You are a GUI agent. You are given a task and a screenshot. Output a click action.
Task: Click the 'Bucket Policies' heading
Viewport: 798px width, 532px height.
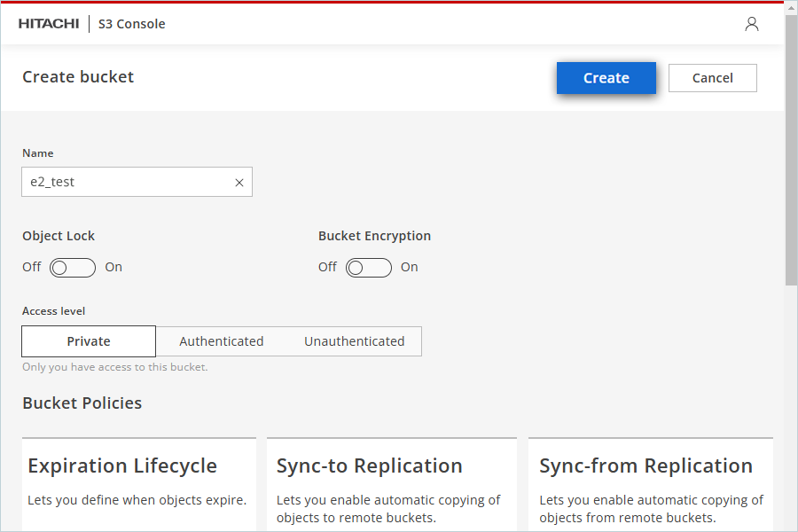82,403
